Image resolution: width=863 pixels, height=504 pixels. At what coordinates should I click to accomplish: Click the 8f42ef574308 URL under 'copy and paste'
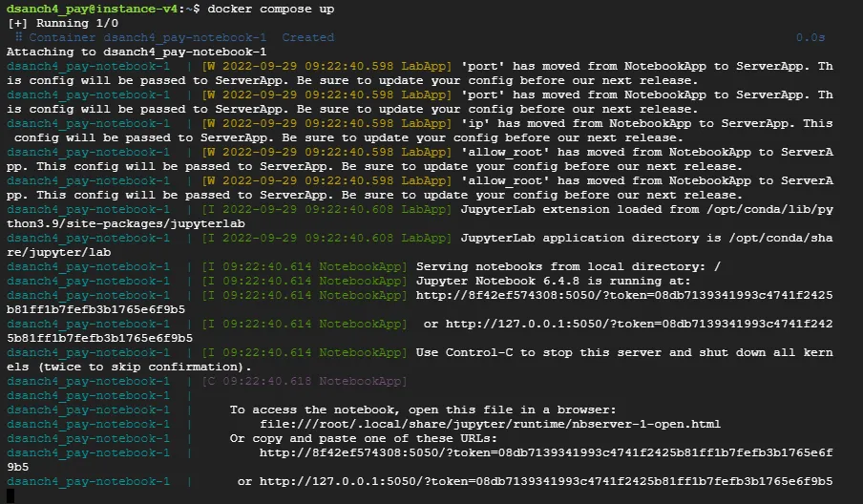546,452
